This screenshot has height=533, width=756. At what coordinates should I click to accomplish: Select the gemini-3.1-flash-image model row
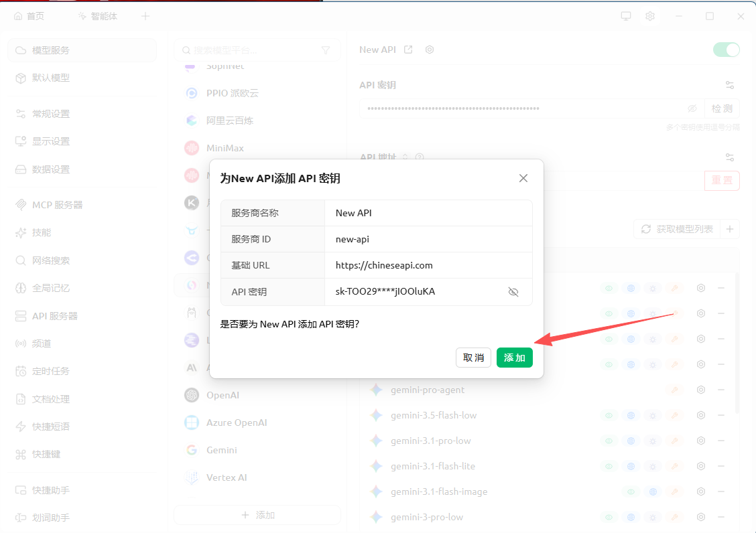tap(549, 491)
